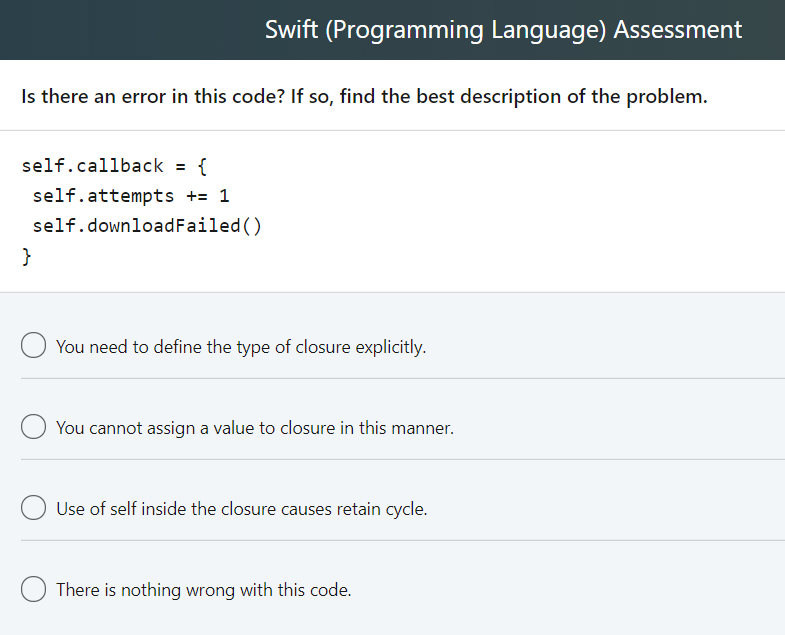Click the word 'callback' in the code
This screenshot has width=785, height=635.
(120, 166)
